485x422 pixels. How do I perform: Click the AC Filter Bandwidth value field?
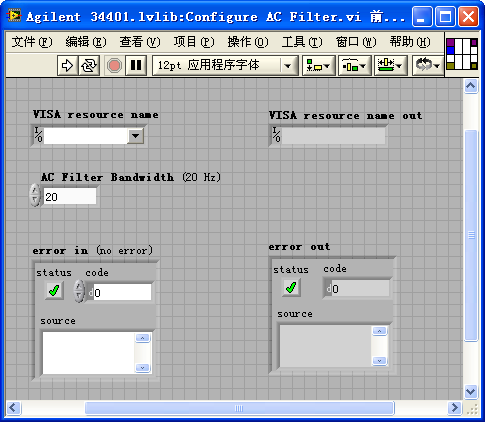click(70, 196)
